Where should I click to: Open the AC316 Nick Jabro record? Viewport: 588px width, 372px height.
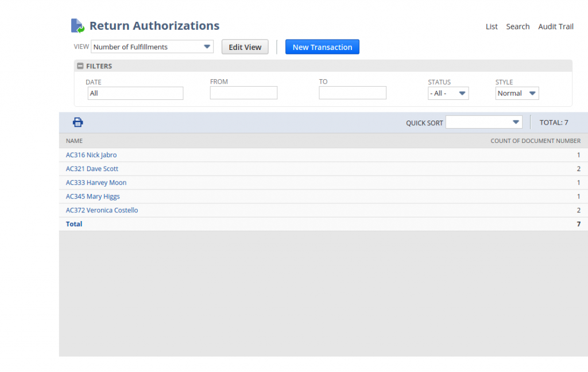pyautogui.click(x=91, y=154)
